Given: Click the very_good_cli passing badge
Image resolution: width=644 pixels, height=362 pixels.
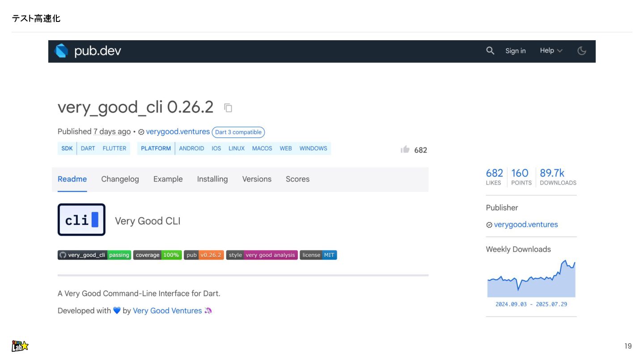Looking at the screenshot, I should coord(94,255).
